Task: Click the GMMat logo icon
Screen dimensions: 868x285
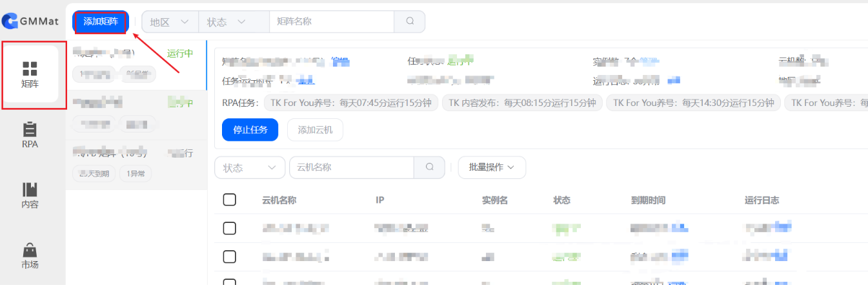Action: click(10, 21)
